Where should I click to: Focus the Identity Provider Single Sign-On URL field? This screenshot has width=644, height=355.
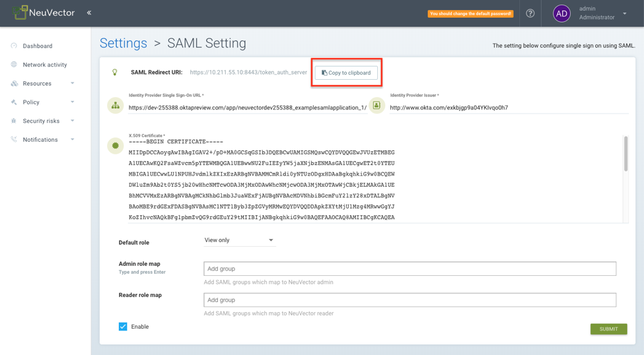248,108
